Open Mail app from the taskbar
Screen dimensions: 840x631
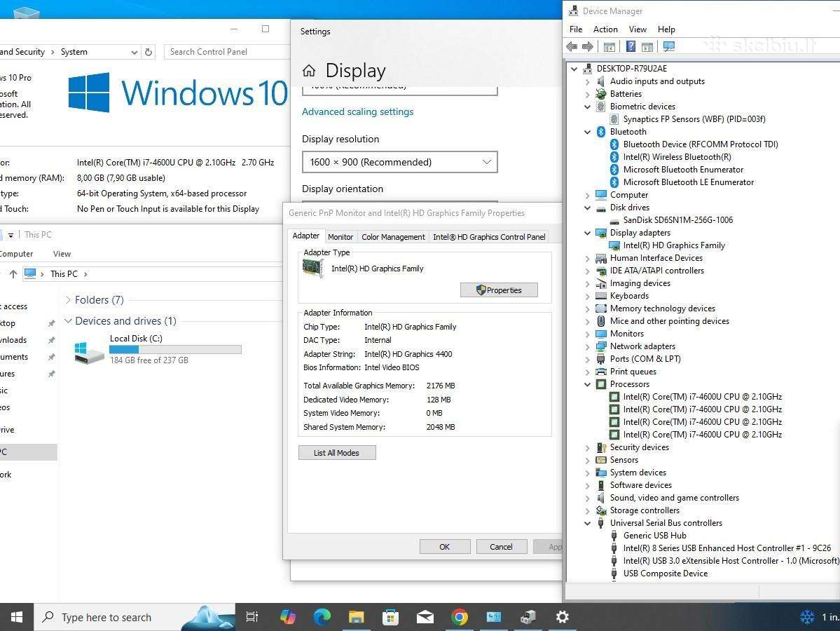[425, 617]
